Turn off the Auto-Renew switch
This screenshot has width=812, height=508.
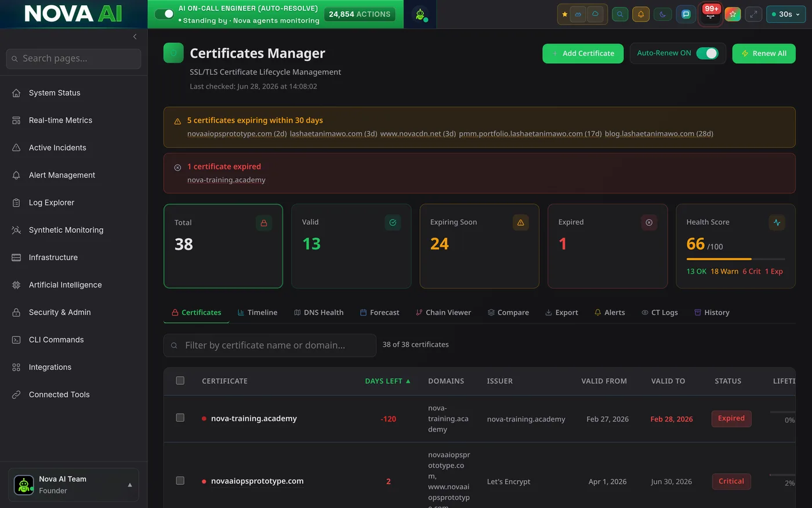pyautogui.click(x=707, y=53)
